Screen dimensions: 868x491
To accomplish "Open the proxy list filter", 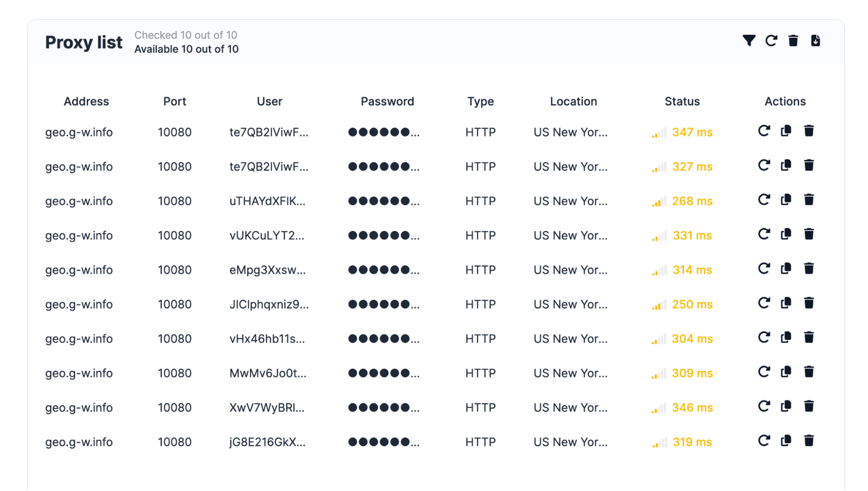I will 749,41.
